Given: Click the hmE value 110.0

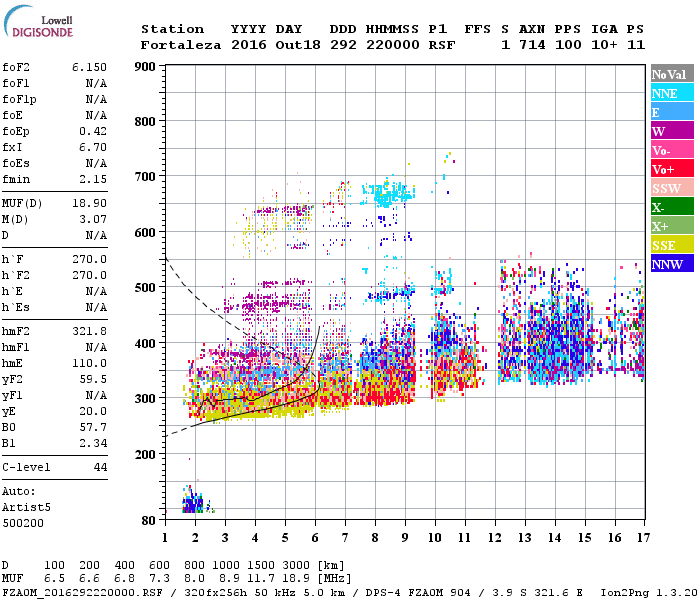Looking at the screenshot, I should [89, 363].
